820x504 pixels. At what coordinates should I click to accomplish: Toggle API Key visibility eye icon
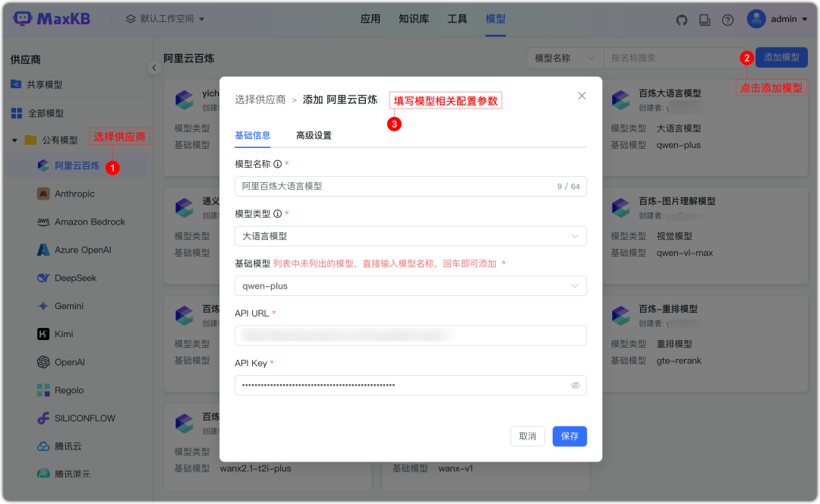(x=576, y=386)
